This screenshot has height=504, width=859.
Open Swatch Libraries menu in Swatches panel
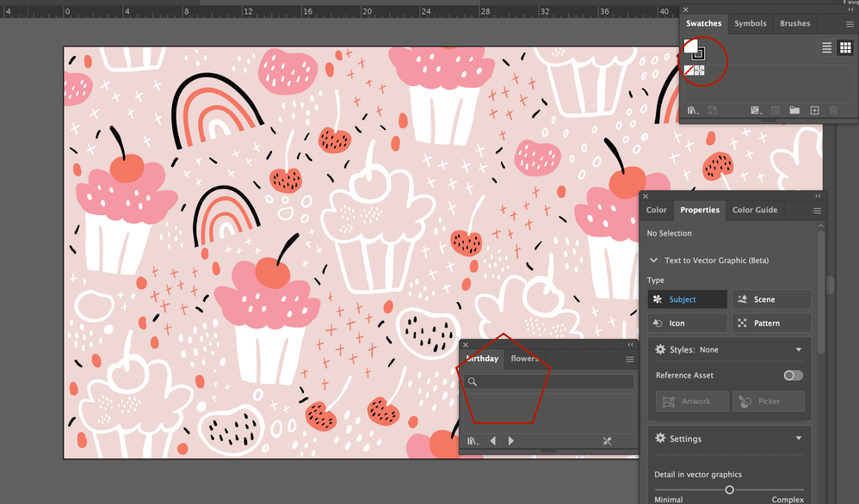691,111
